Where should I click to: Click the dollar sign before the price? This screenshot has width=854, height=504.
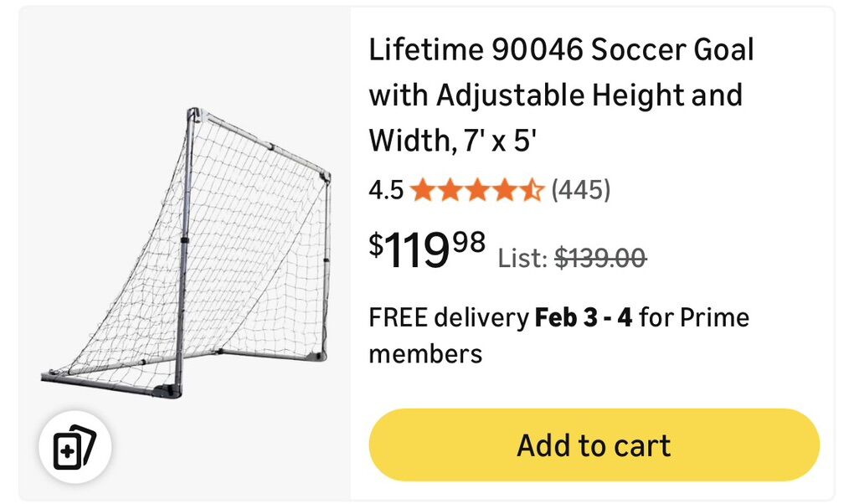tap(377, 244)
